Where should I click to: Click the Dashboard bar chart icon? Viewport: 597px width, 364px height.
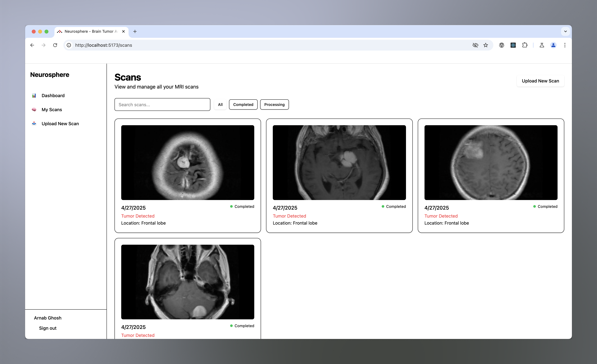[34, 96]
